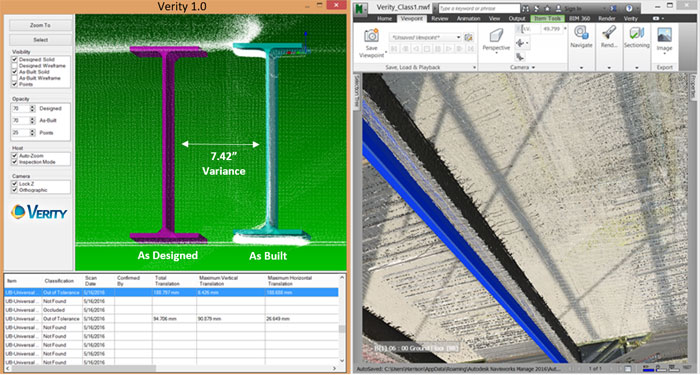Open the Verity ribbon tab

(630, 19)
